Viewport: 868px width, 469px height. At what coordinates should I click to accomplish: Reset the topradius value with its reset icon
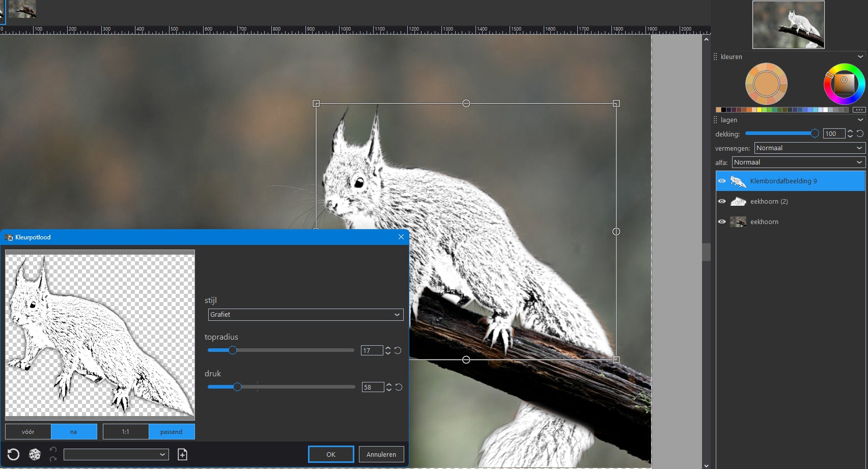(x=398, y=350)
